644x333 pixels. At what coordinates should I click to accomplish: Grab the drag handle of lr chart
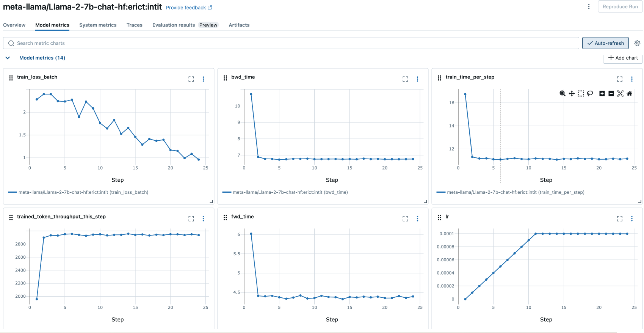tap(439, 217)
